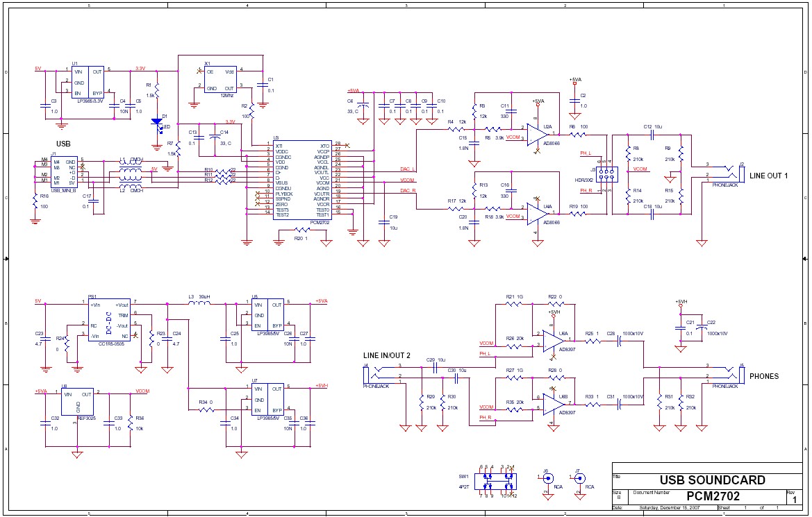Click the "PCM2702" document number text
The image size is (812, 517).
pos(713,497)
